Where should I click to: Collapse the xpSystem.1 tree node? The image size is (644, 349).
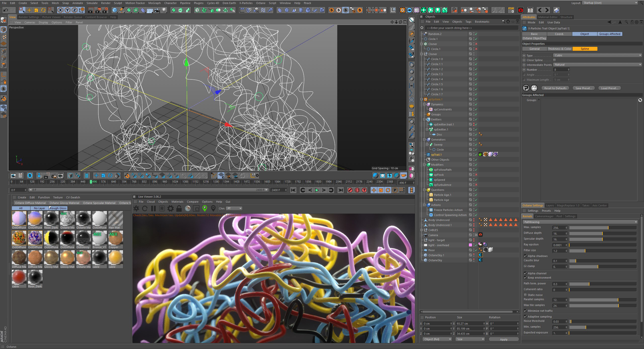point(422,99)
